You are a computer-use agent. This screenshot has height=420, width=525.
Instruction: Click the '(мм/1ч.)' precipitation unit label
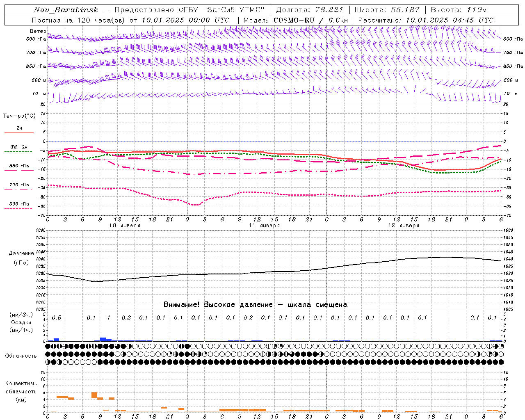[21, 330]
